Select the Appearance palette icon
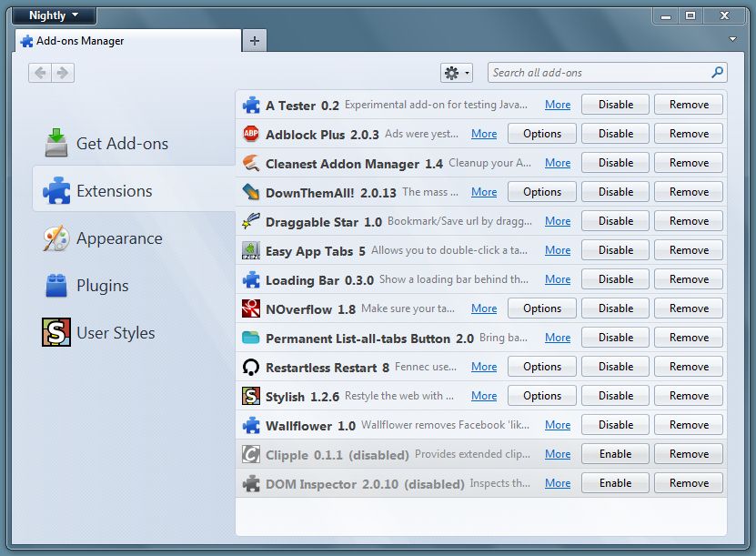 point(56,238)
